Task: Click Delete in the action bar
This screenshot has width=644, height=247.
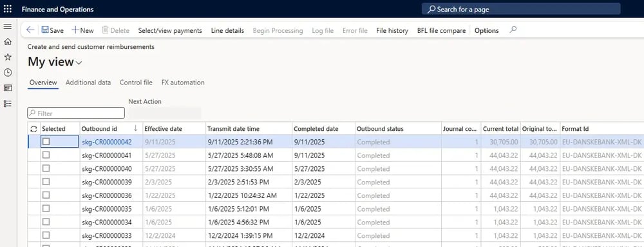Action: click(x=115, y=30)
